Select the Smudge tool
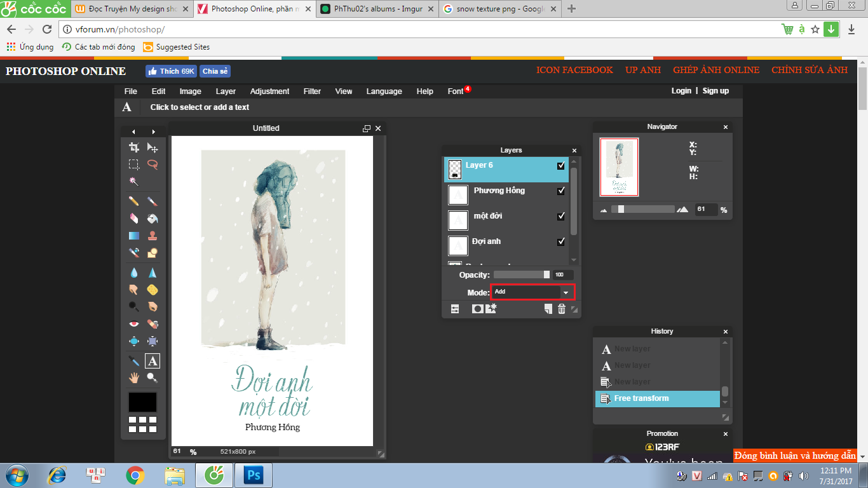868x488 pixels. (x=134, y=290)
